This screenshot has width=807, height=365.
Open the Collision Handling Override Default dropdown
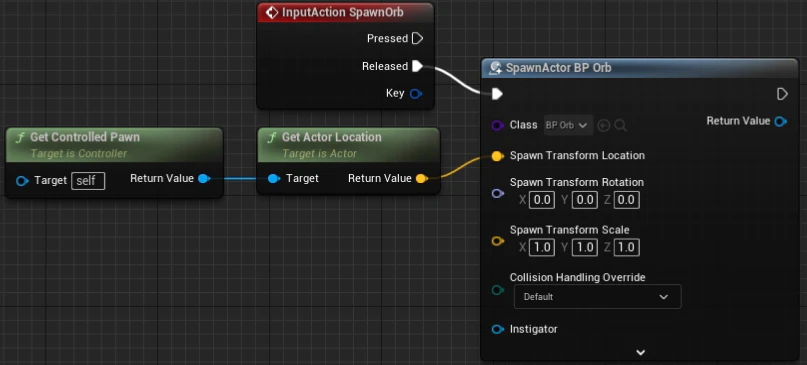click(598, 297)
